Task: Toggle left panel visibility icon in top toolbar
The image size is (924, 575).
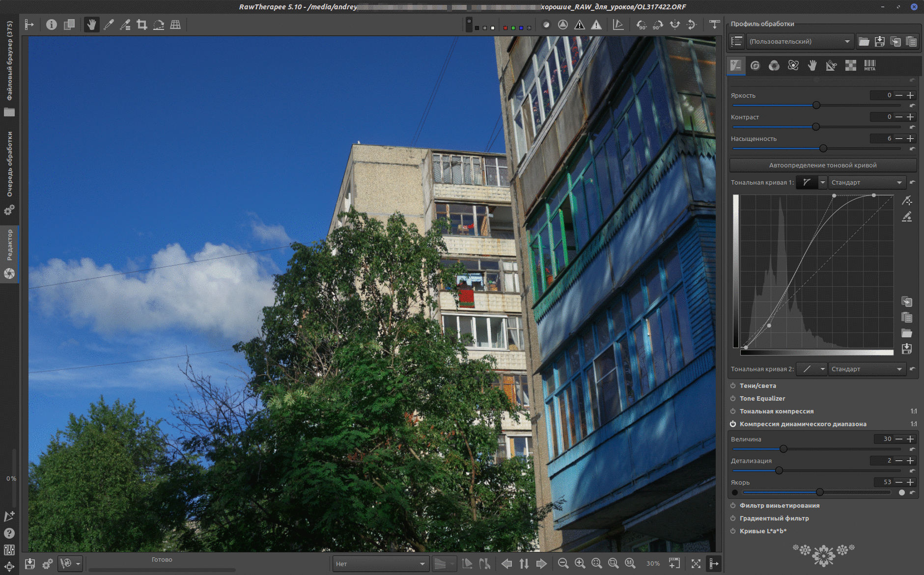Action: click(29, 25)
